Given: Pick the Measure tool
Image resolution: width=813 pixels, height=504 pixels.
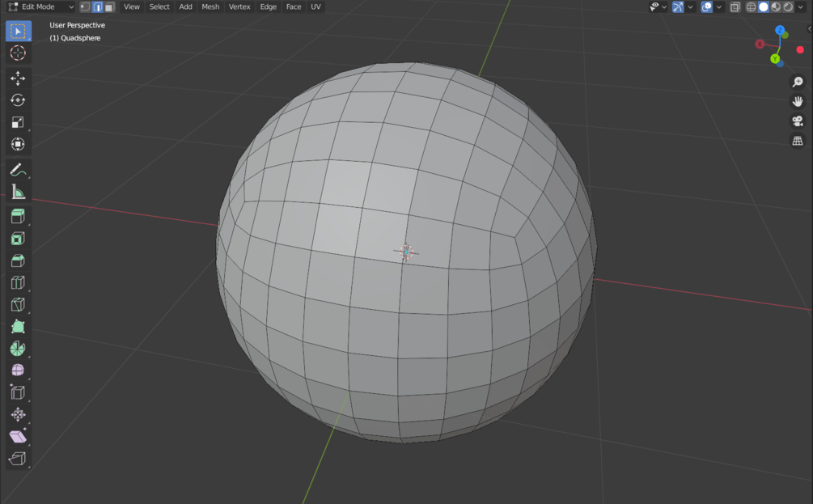Looking at the screenshot, I should coord(18,192).
